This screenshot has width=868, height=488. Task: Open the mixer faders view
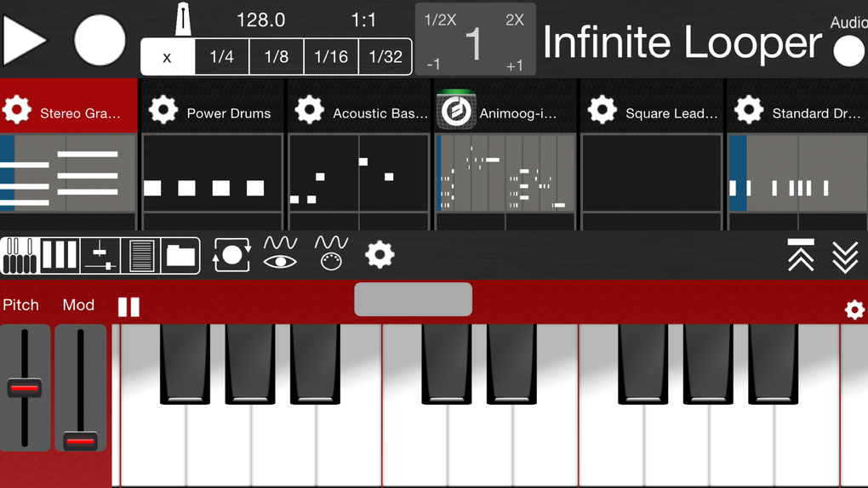point(100,255)
